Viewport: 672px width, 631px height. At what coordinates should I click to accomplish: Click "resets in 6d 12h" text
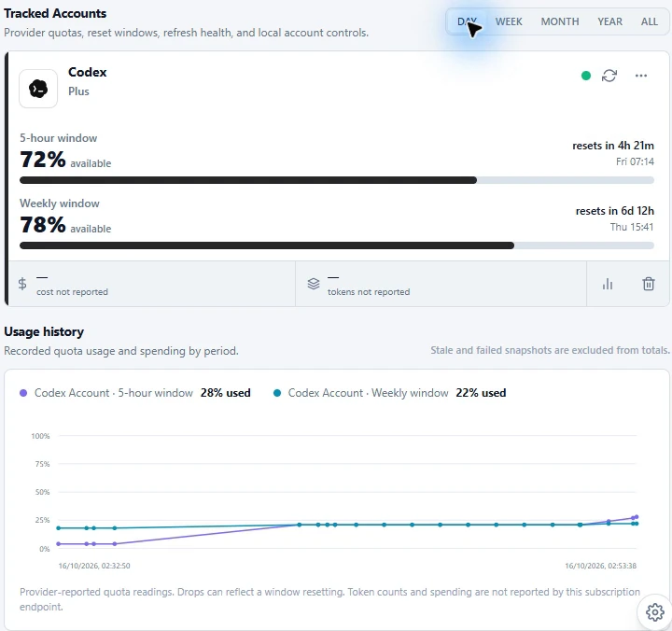click(614, 211)
